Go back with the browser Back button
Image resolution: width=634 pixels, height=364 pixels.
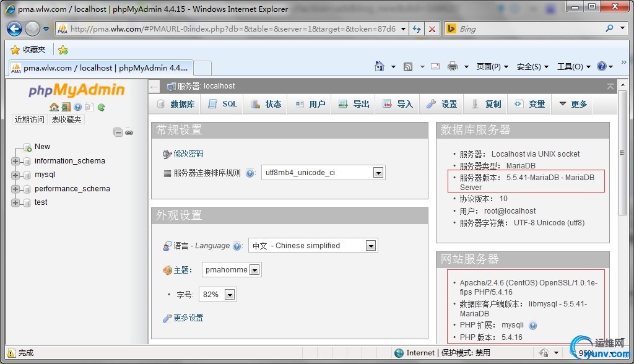coord(15,28)
